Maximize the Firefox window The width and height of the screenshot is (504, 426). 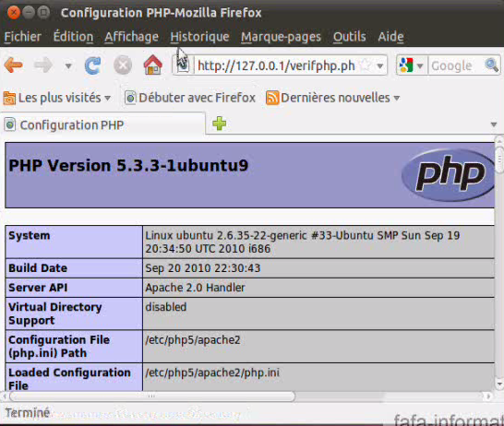pos(43,13)
